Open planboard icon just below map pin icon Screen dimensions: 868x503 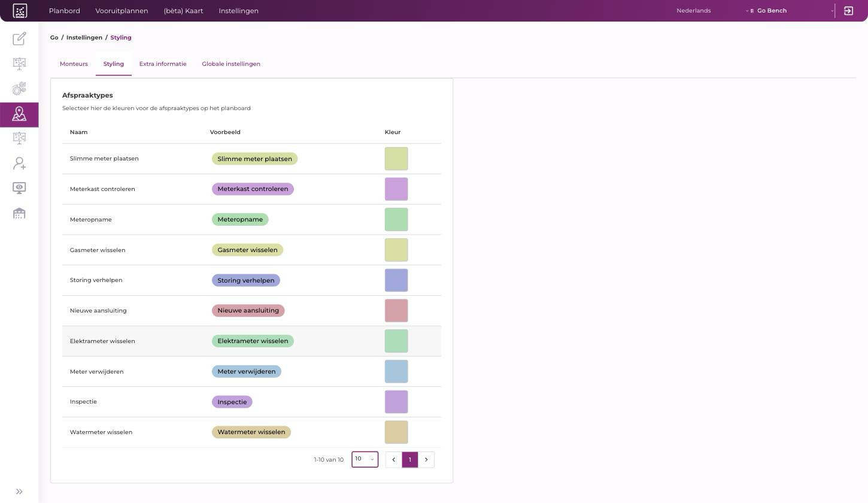pos(19,138)
